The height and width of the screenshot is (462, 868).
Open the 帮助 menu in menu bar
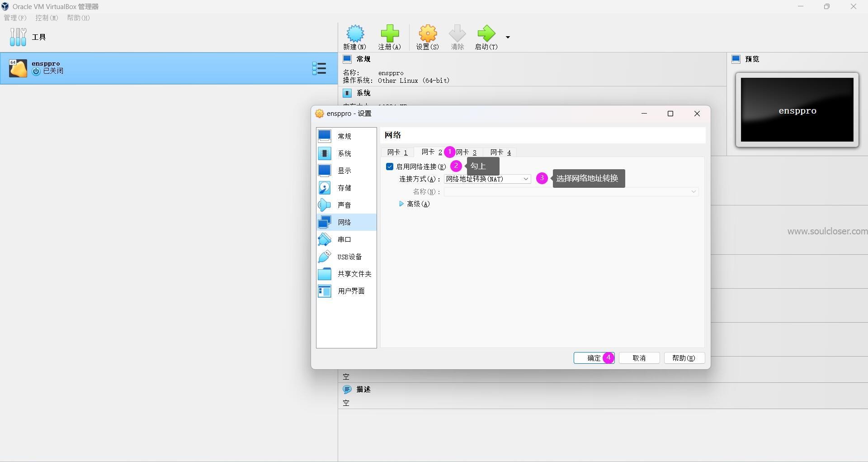[x=78, y=18]
